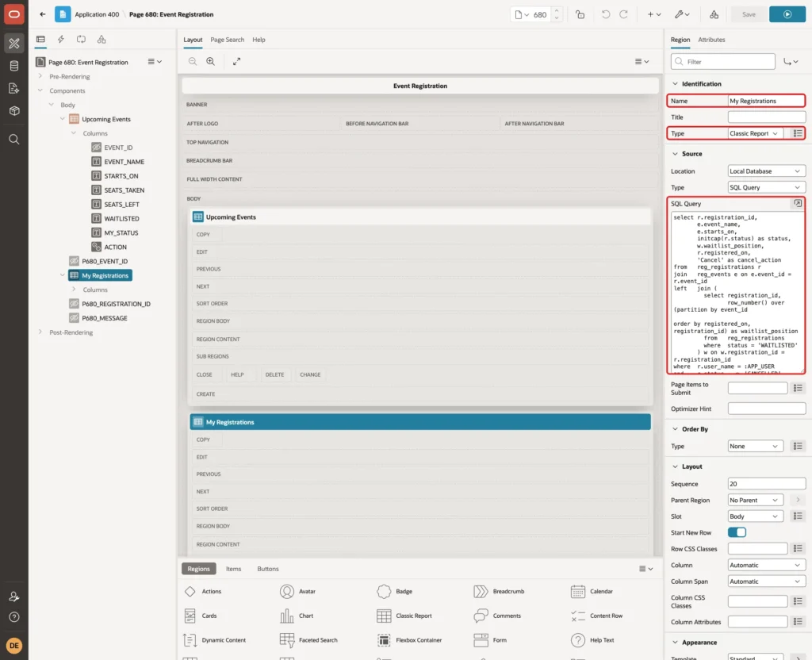Open the Create plus menu
This screenshot has height=660, width=812.
(654, 14)
